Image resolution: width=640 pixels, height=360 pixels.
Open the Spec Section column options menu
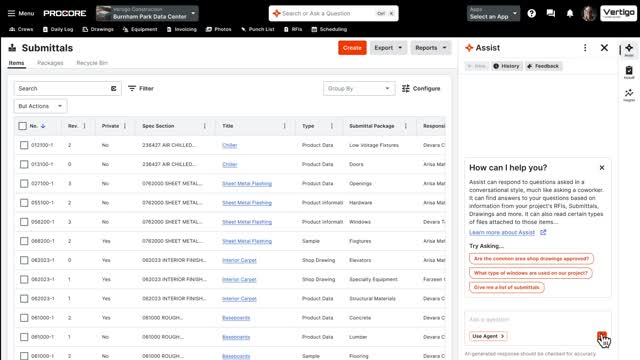[x=204, y=126]
